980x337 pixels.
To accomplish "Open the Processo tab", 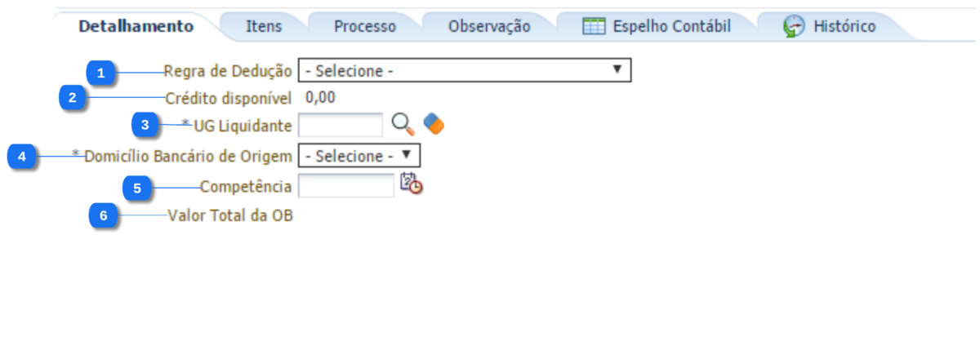I will 365,26.
